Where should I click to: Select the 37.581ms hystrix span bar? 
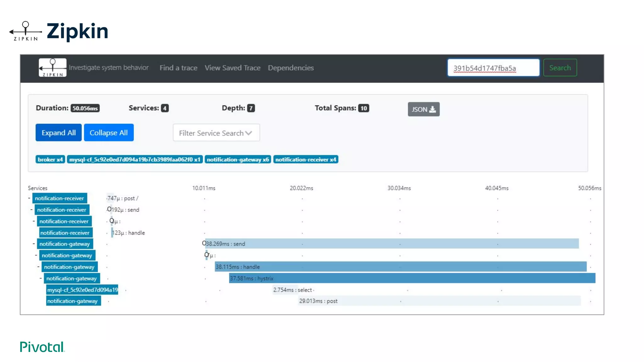click(412, 278)
